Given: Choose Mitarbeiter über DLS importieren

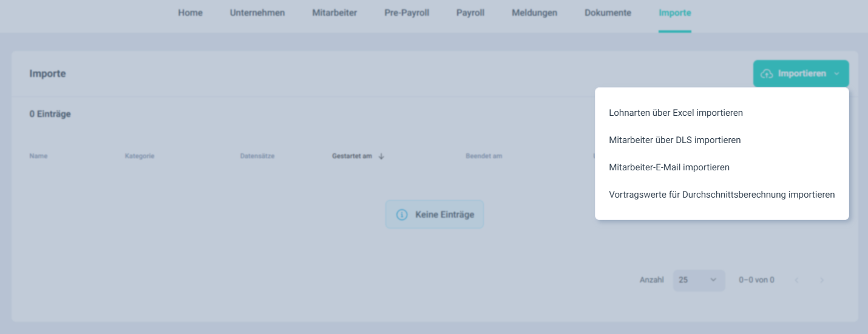Looking at the screenshot, I should 674,140.
